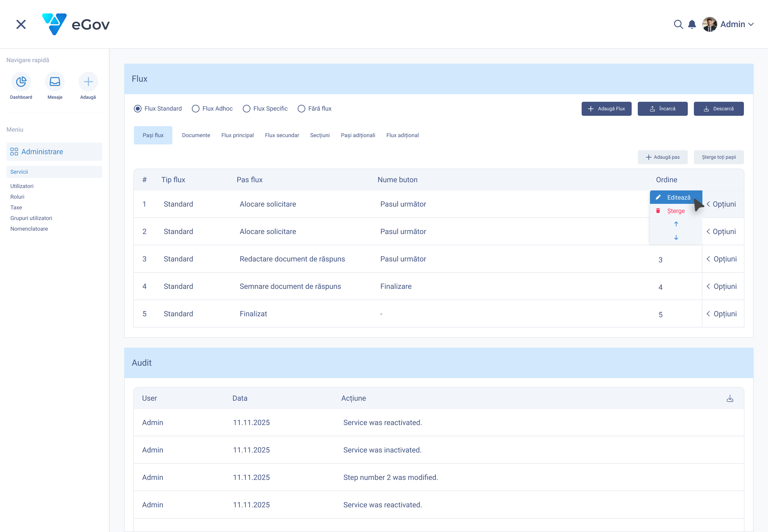Close the sidebar with X icon

tap(21, 24)
